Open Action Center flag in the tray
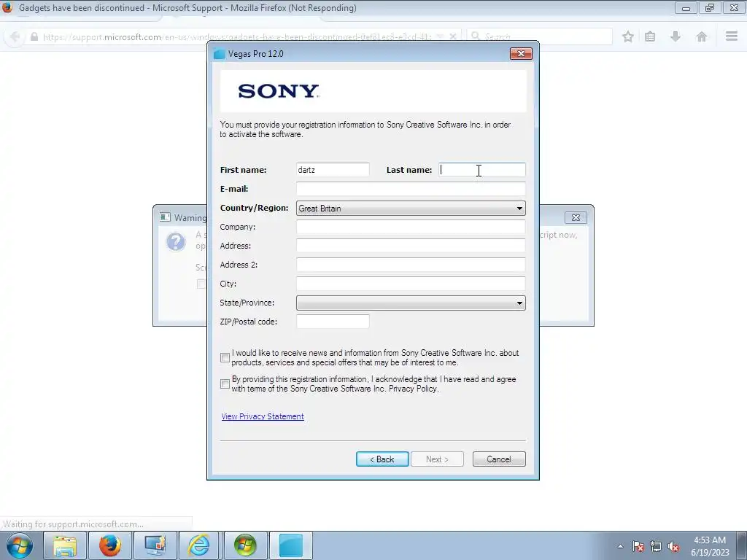747x560 pixels. (638, 547)
